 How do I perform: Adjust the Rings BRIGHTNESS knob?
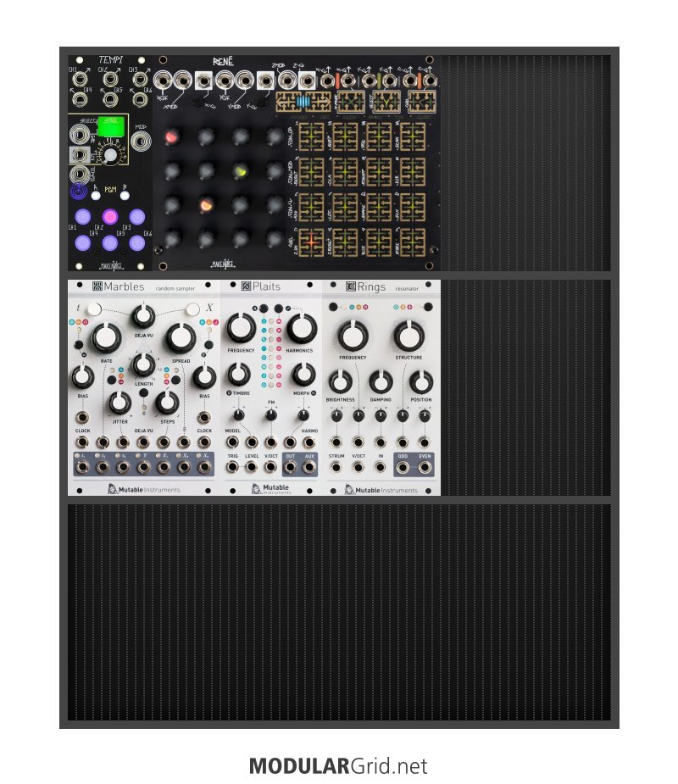340,382
